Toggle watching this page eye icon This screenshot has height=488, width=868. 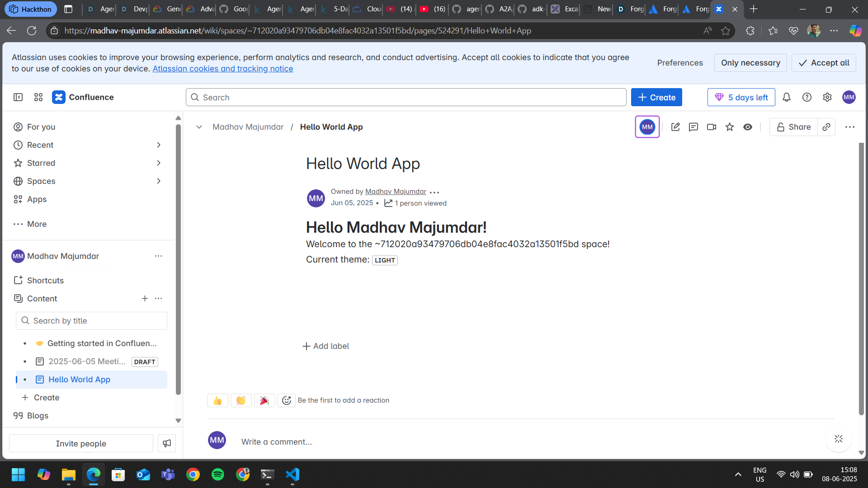click(x=748, y=127)
